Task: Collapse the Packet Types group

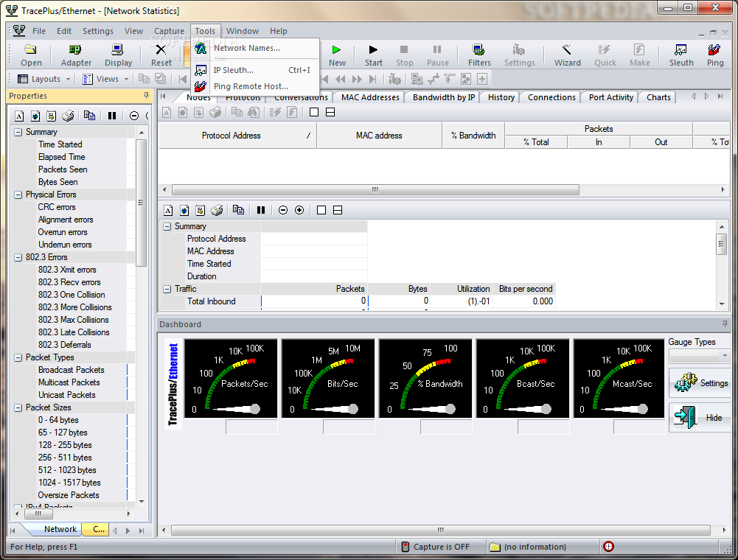Action: [18, 357]
